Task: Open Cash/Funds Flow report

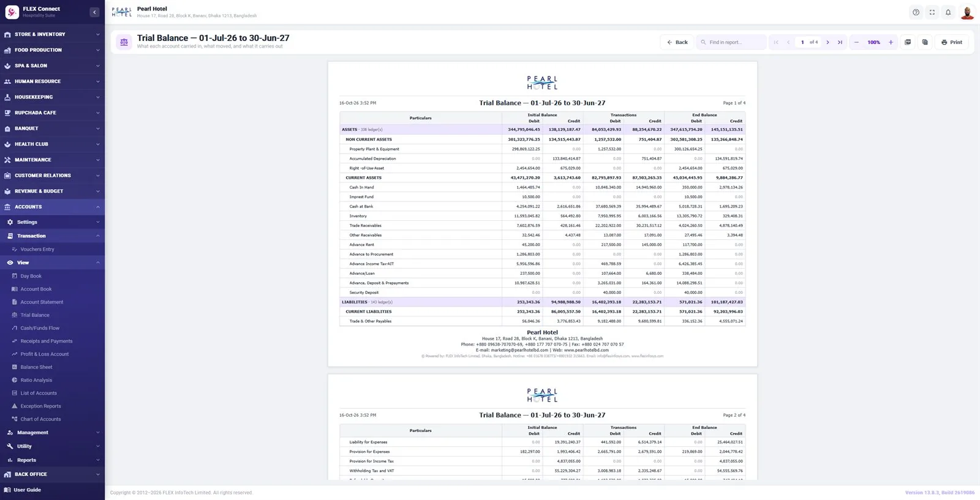Action: coord(40,328)
